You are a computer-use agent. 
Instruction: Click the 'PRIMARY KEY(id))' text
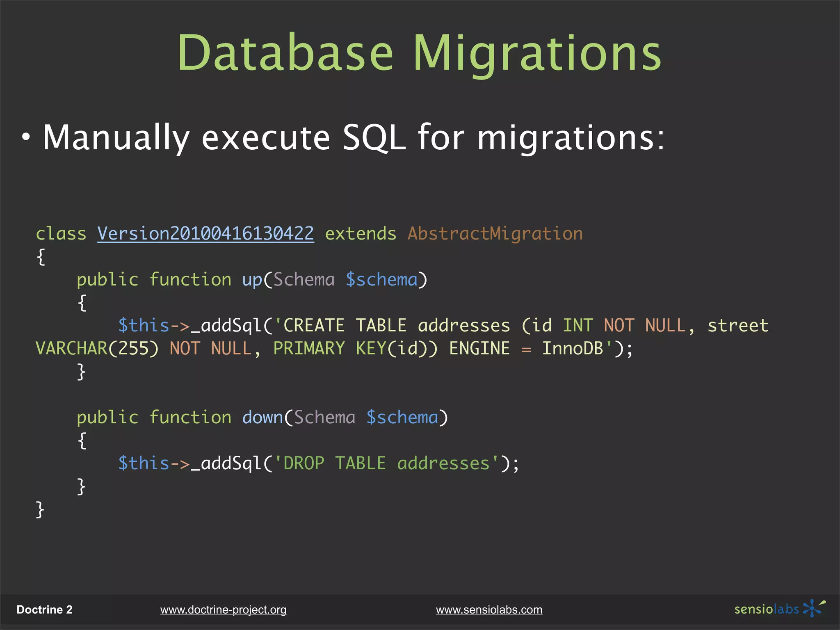[355, 349]
